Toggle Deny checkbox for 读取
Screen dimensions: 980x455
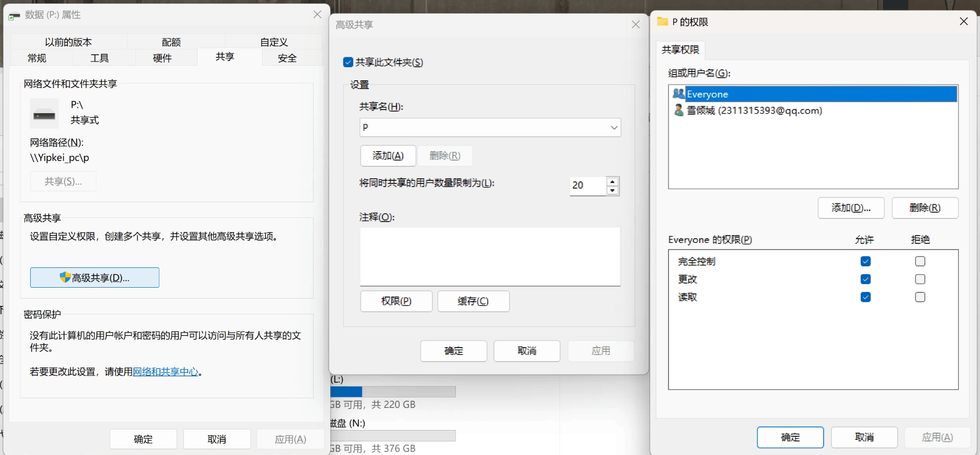(920, 297)
